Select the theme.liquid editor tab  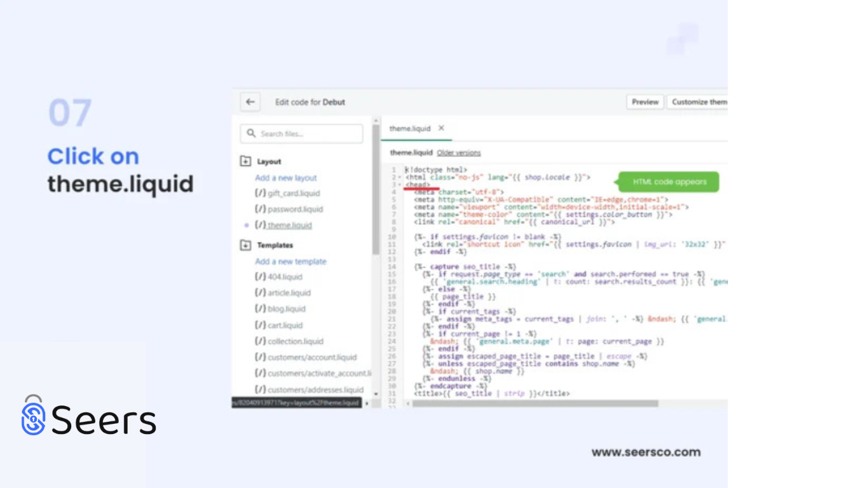410,128
